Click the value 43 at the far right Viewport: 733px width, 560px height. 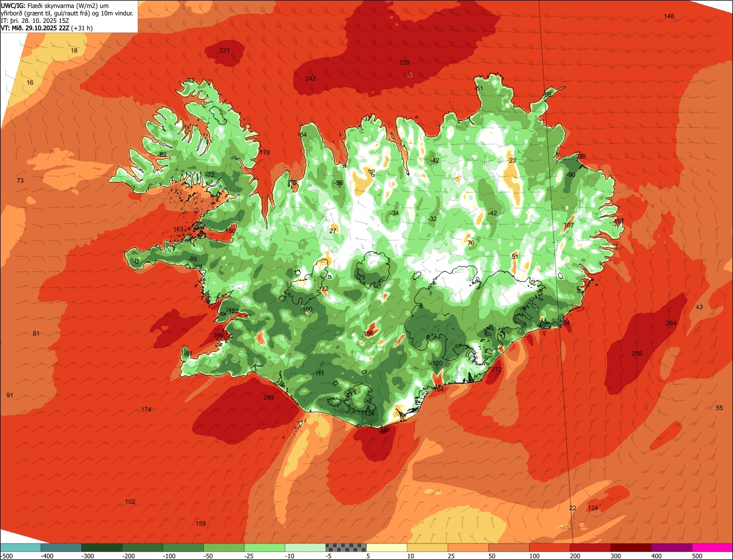pyautogui.click(x=699, y=307)
